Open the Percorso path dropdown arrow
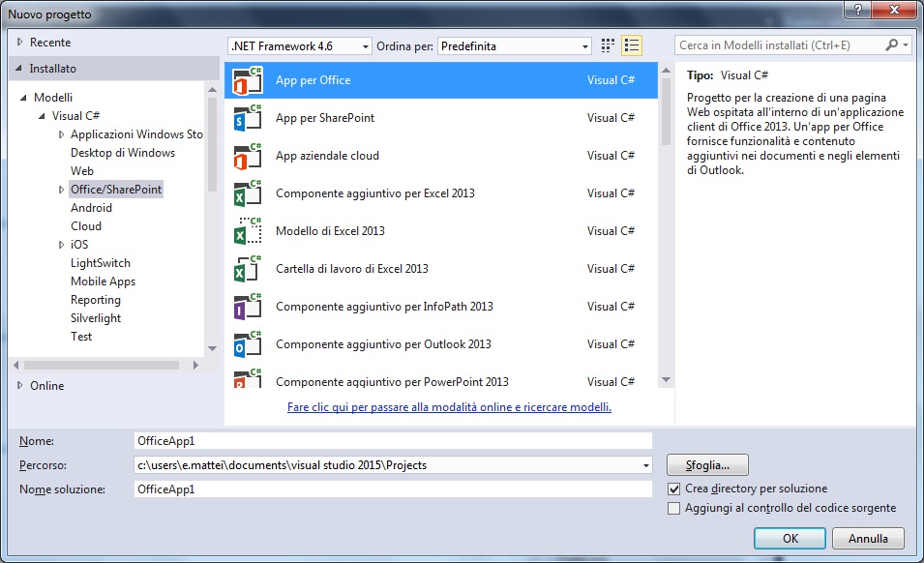924x563 pixels. (646, 465)
